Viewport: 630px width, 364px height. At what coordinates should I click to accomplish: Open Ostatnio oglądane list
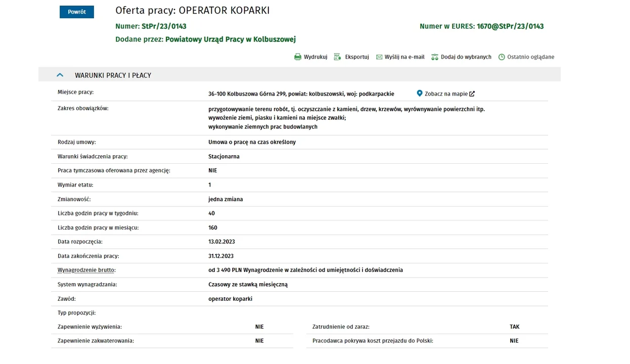tap(531, 57)
